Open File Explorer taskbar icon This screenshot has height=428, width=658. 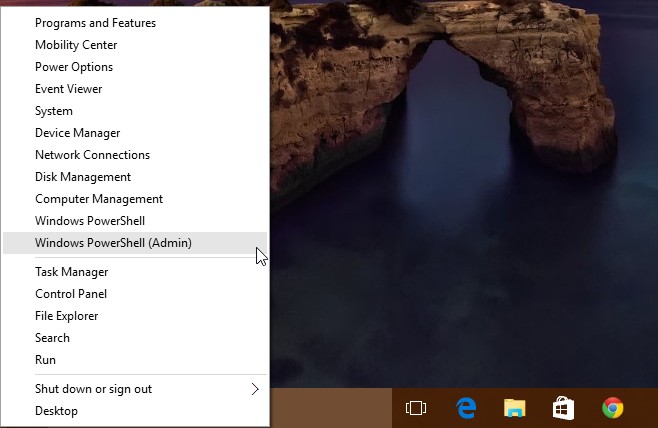[514, 408]
